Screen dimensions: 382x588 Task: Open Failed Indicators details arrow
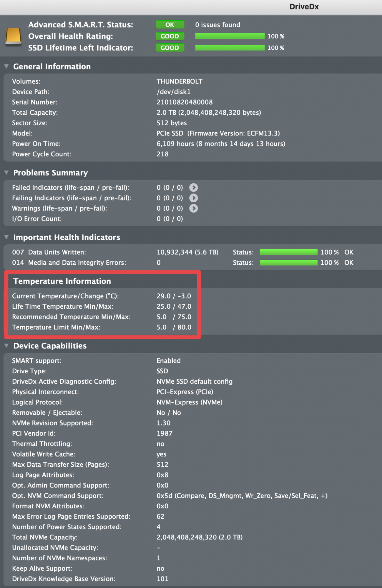pyautogui.click(x=193, y=188)
